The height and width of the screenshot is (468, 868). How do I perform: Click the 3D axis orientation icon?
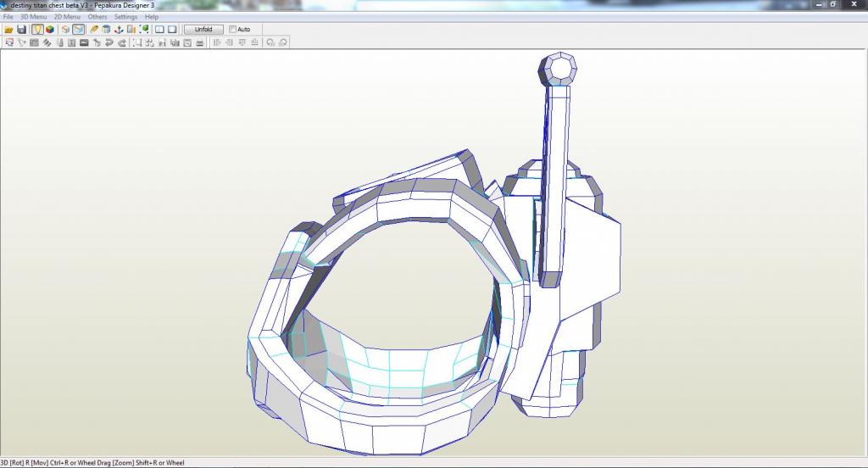[119, 30]
